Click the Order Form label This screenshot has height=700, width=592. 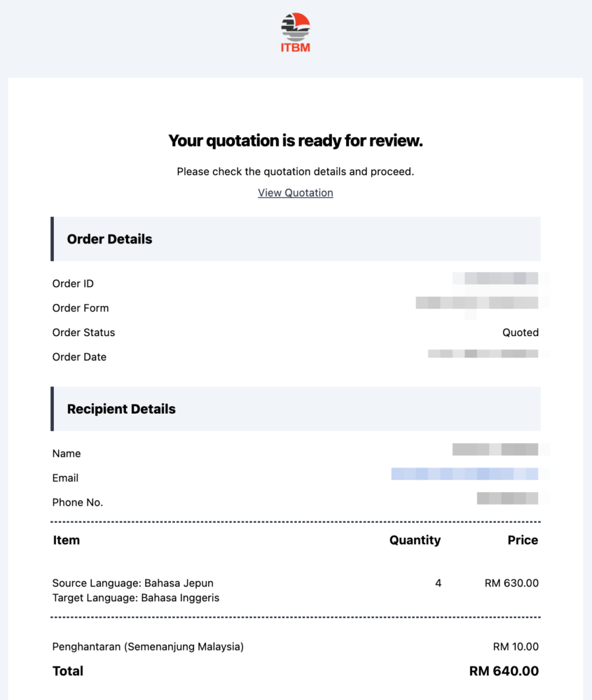coord(81,308)
